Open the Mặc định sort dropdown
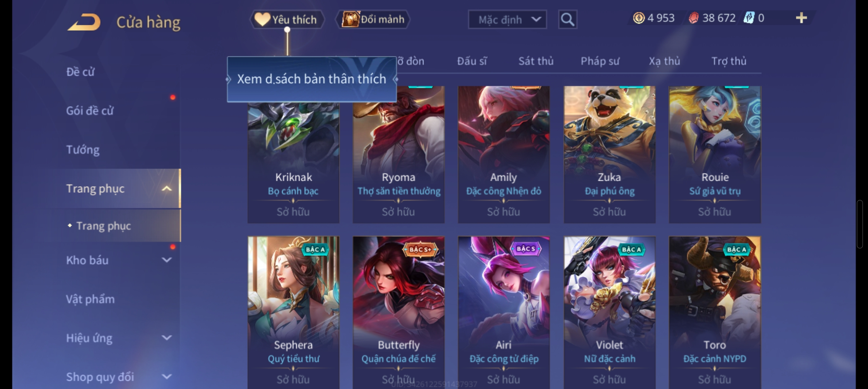 click(507, 19)
